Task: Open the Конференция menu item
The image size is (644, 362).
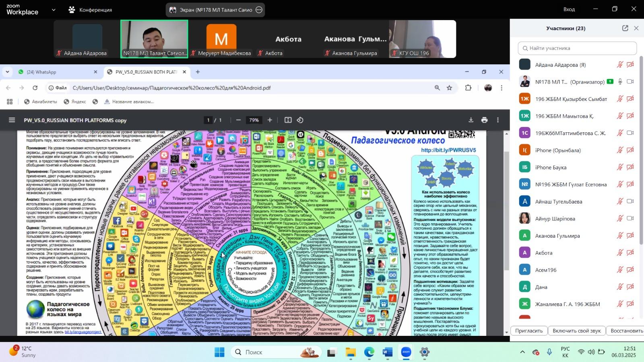Action: (90, 10)
